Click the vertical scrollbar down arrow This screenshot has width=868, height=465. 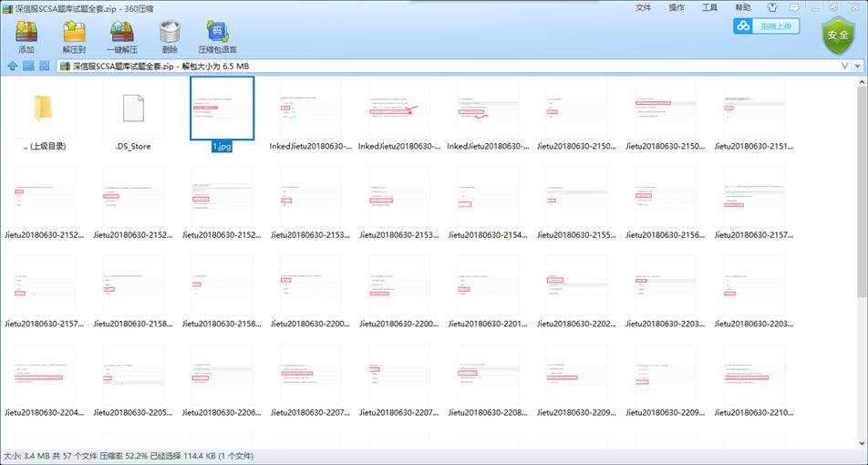tap(863, 443)
